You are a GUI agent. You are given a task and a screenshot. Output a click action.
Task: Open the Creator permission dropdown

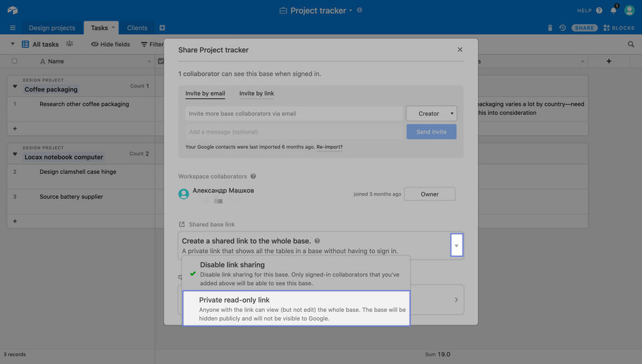coord(431,114)
